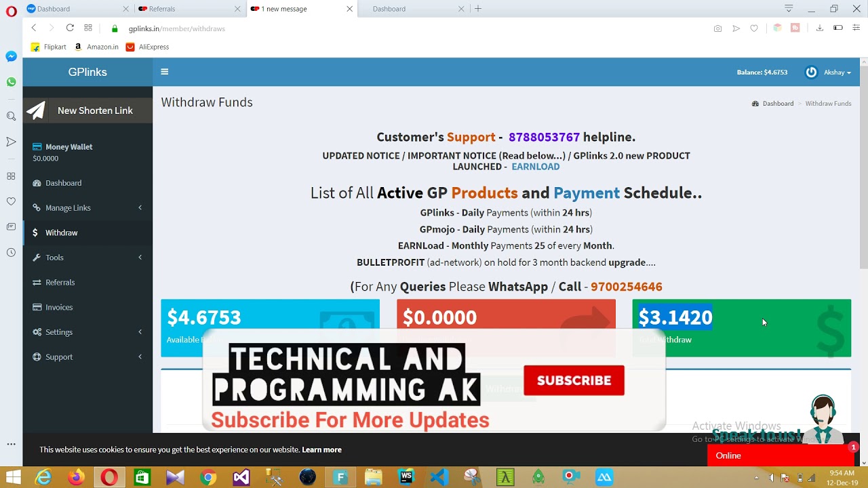Screen dimensions: 868x488
Task: Open VS Code from taskbar
Action: tap(439, 477)
